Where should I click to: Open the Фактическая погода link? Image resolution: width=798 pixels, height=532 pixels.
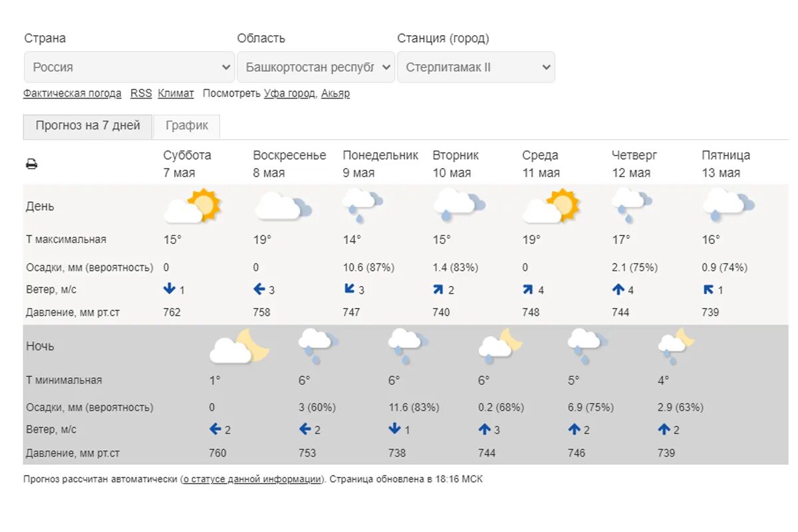[x=72, y=94]
